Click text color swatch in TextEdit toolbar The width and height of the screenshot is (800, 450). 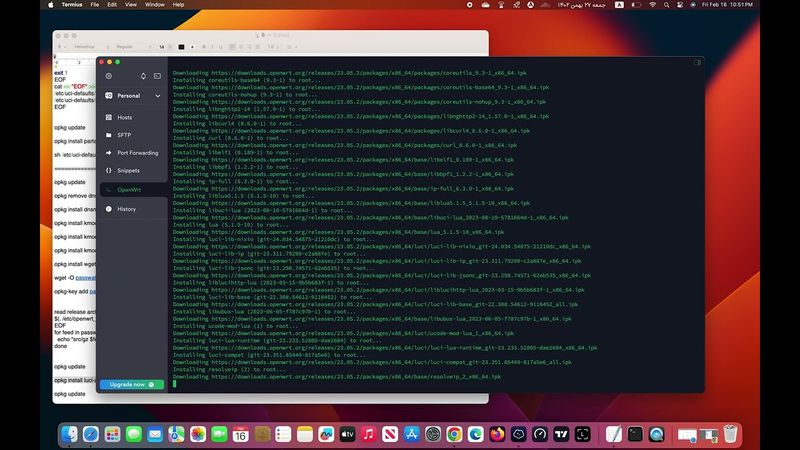tap(181, 47)
